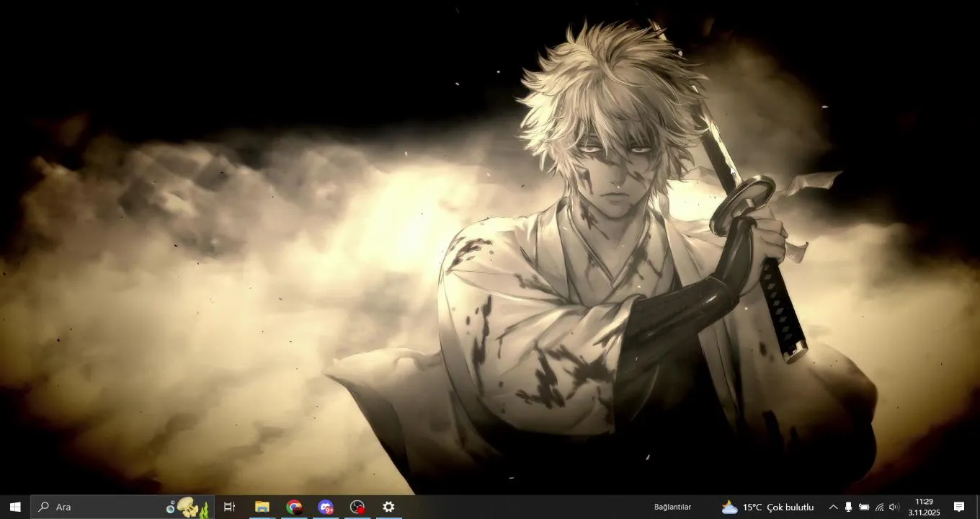Click the microphone tray icon

point(849,507)
